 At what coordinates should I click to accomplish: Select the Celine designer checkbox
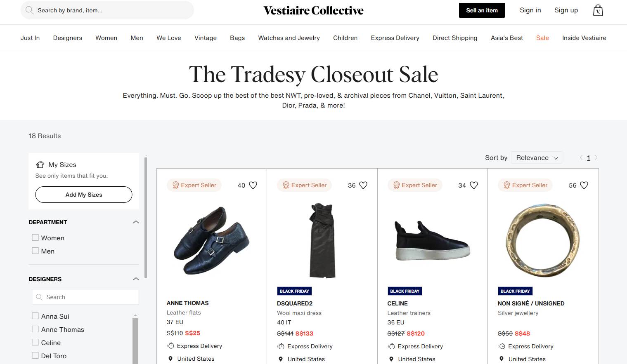coord(35,342)
